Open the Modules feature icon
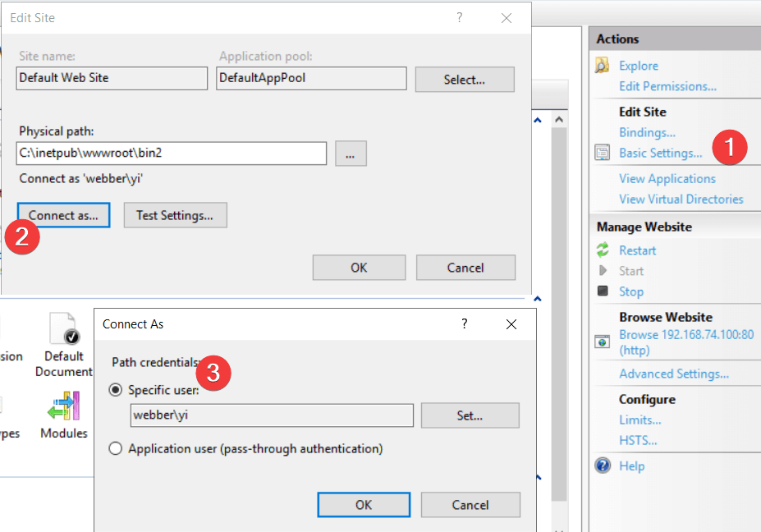Viewport: 761px width, 532px height. click(63, 406)
